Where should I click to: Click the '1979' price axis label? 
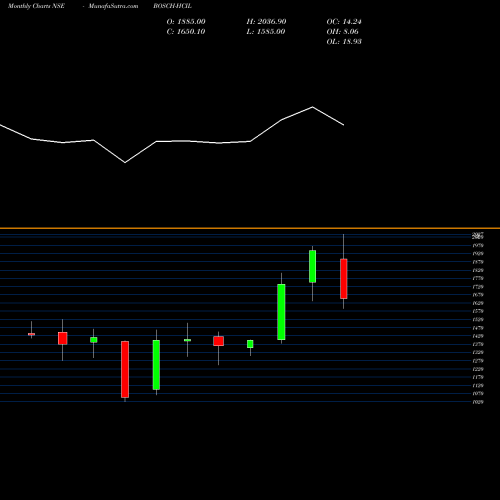(x=478, y=246)
